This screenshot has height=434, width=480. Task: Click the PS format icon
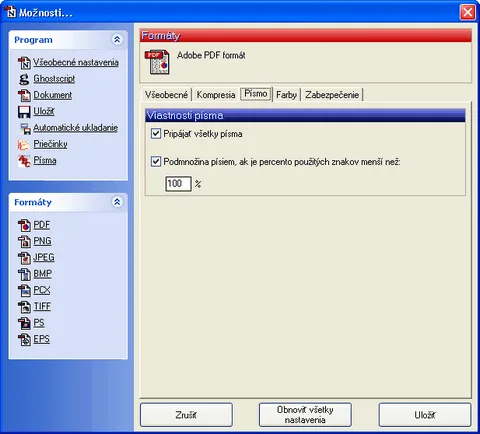tap(24, 323)
